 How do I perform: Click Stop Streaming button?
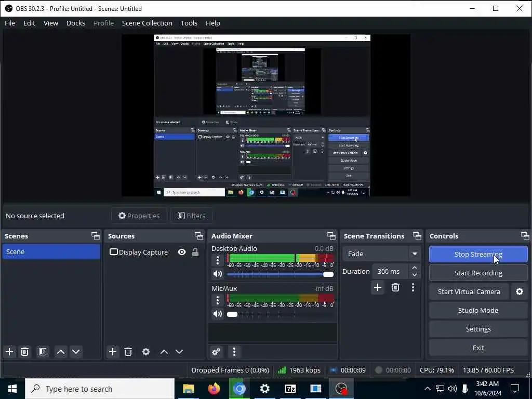[x=478, y=254]
